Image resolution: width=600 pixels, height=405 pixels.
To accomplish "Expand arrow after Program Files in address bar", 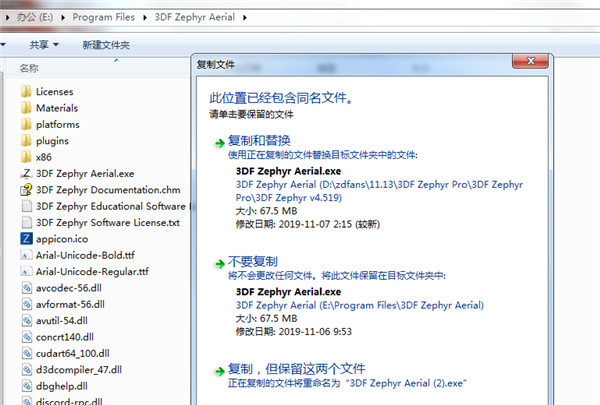I will (x=145, y=17).
